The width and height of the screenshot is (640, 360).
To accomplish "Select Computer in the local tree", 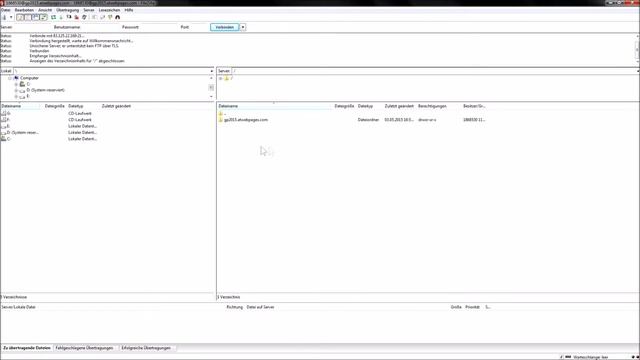I will (x=29, y=78).
